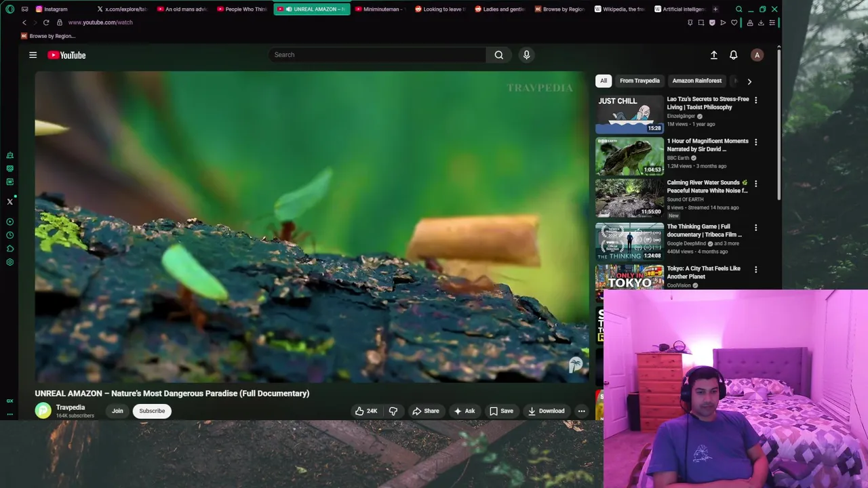The height and width of the screenshot is (488, 868).
Task: Open the Easy Setup sliders icon
Action: 772,22
